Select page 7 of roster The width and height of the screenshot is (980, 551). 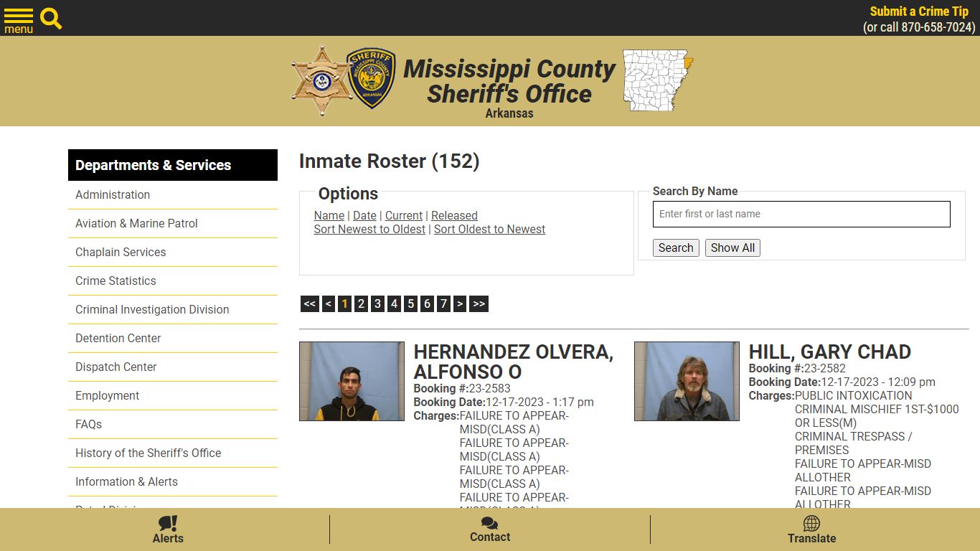click(x=443, y=304)
